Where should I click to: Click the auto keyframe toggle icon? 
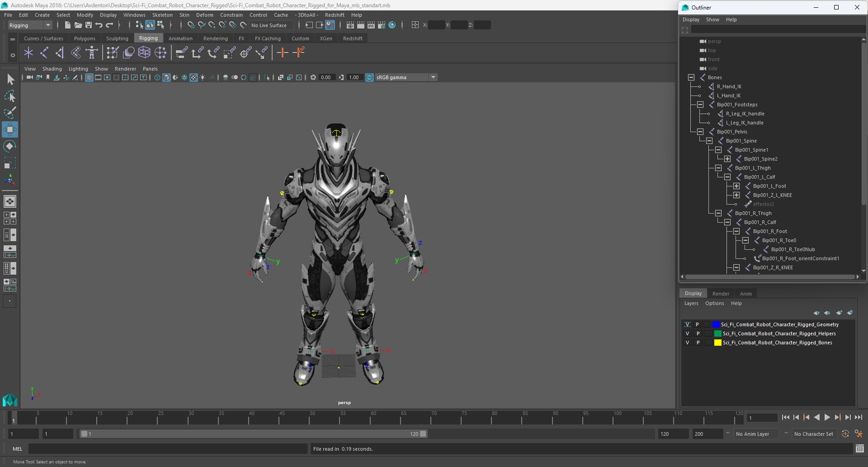(845, 434)
